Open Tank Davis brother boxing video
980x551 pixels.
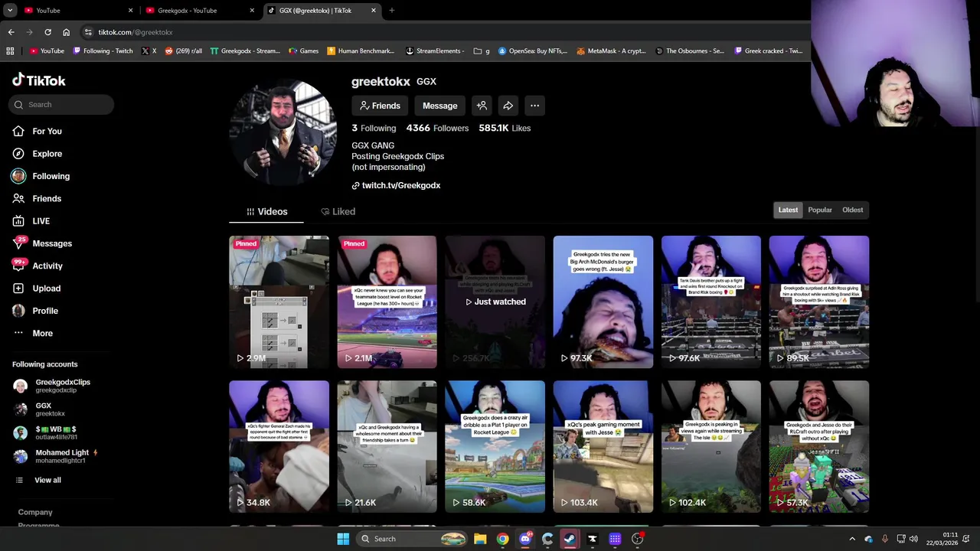[x=710, y=302]
